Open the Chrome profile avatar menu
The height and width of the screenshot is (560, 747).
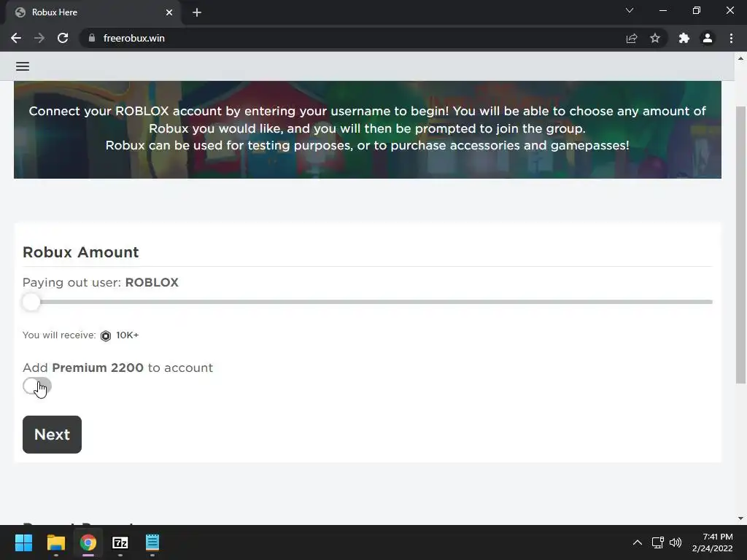tap(708, 38)
